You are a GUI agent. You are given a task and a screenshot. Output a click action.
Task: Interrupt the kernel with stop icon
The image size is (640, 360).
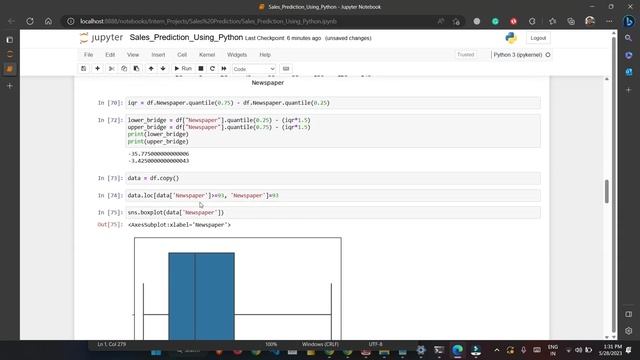click(x=201, y=69)
